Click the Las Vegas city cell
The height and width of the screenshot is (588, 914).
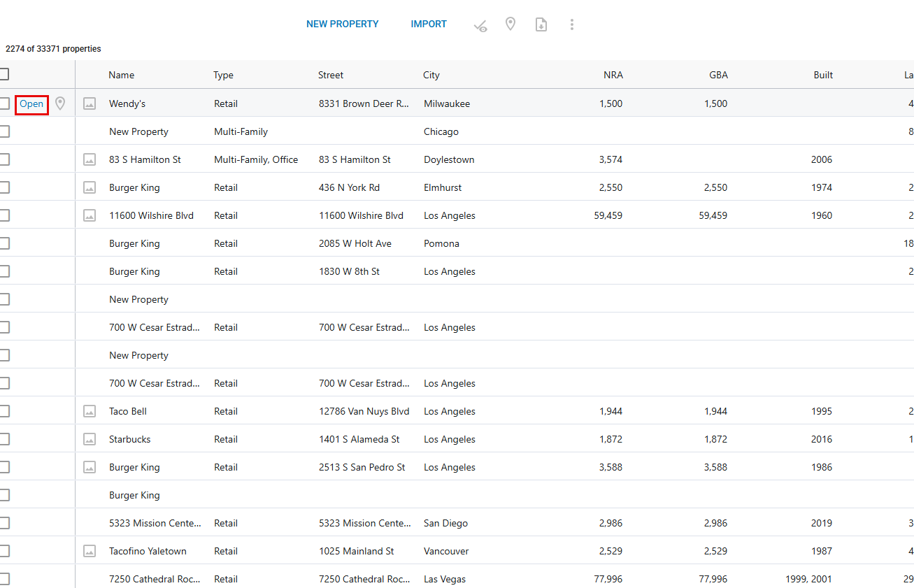(445, 579)
